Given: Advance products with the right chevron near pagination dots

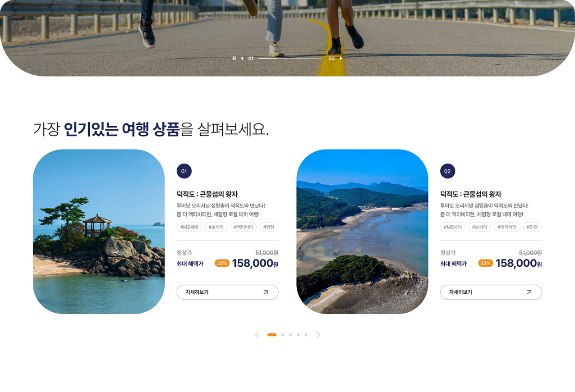Looking at the screenshot, I should [x=318, y=334].
